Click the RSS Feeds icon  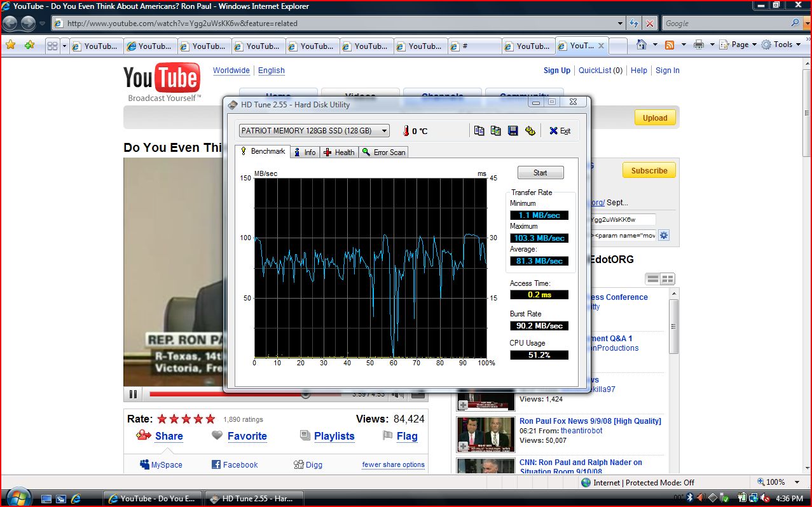pyautogui.click(x=670, y=44)
